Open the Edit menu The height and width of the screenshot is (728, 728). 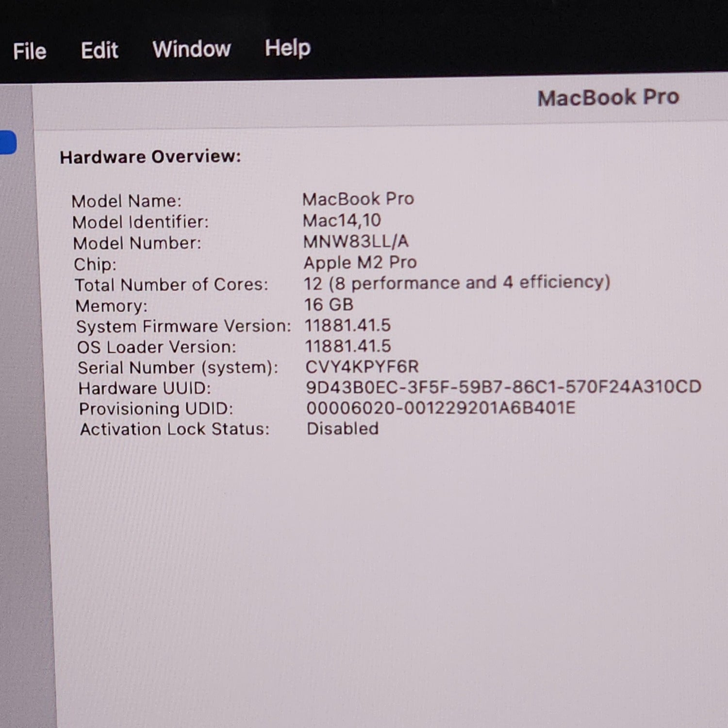click(x=99, y=50)
